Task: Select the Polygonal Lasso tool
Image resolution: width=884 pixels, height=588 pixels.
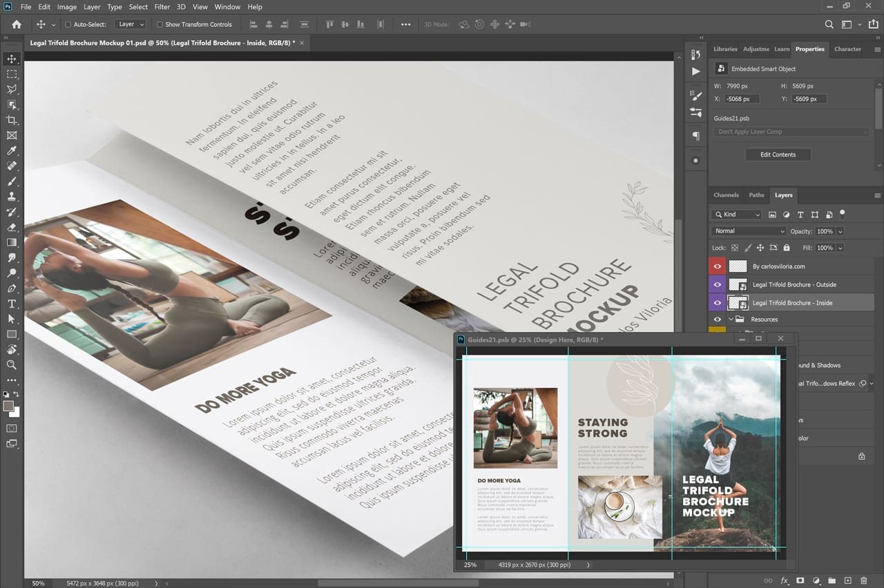Action: 12,89
